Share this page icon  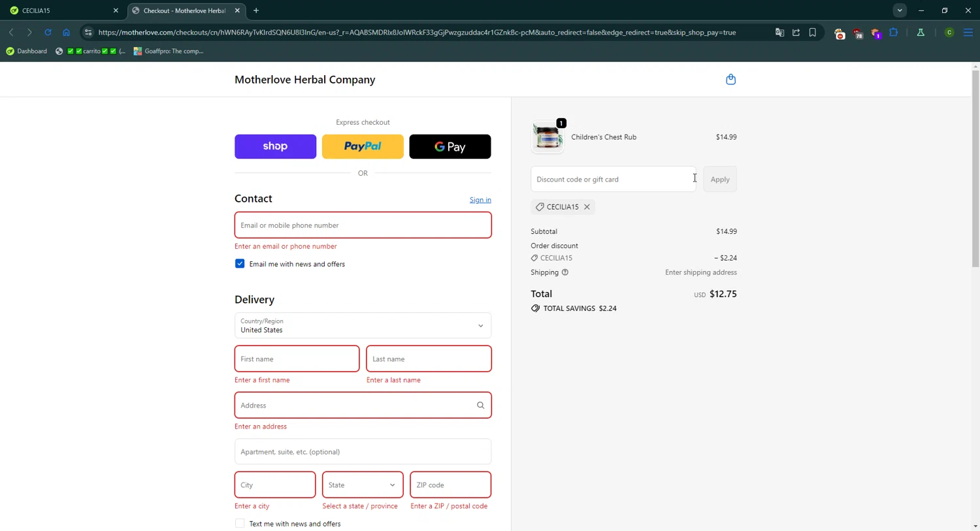pyautogui.click(x=796, y=32)
